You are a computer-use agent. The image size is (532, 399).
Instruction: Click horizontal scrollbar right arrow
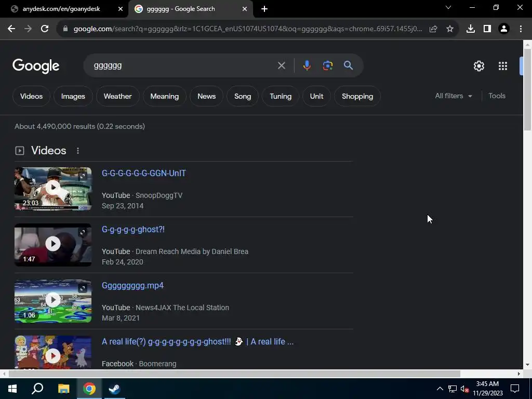519,374
